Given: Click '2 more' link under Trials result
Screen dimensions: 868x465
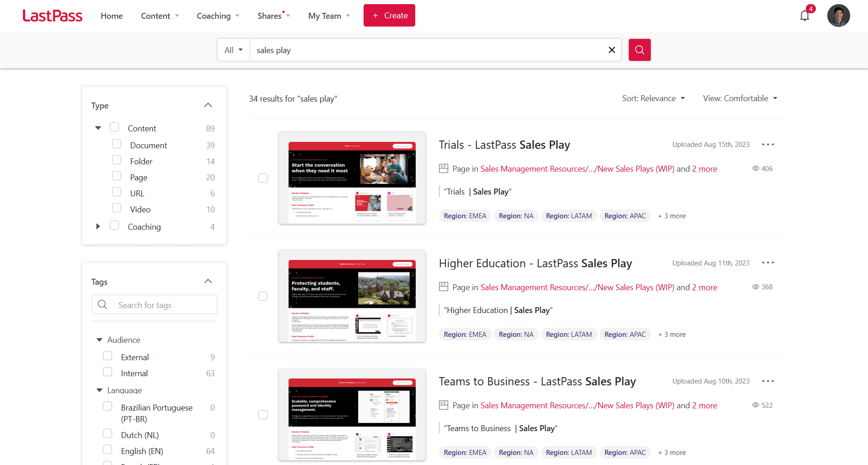Looking at the screenshot, I should coord(704,169).
